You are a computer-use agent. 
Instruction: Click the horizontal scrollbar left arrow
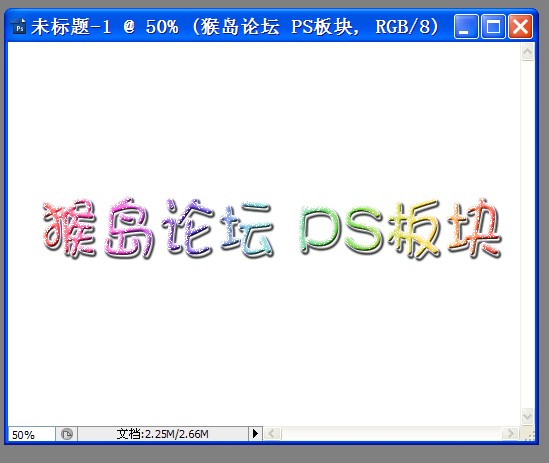coord(272,434)
